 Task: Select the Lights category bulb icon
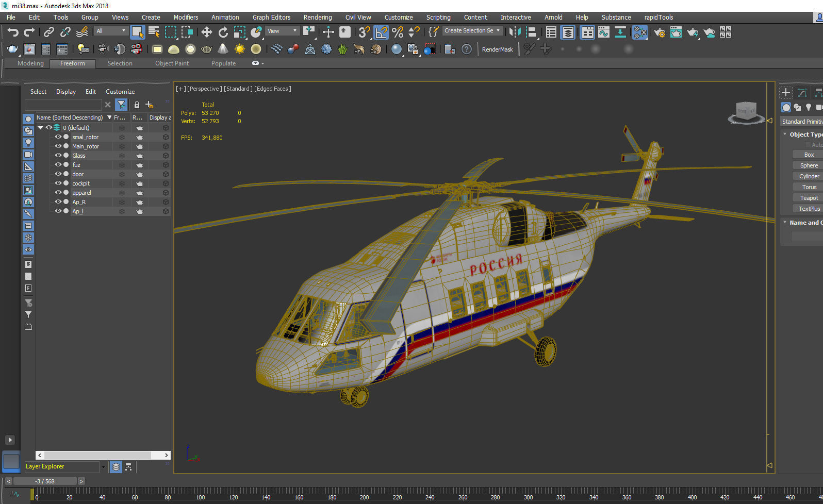pos(808,107)
